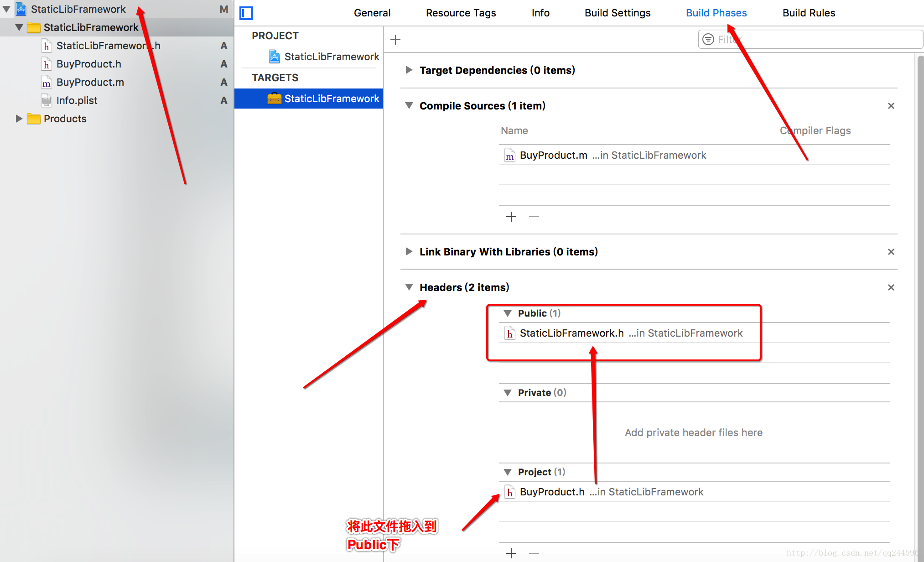Remove the Headers build phase
Viewport: 924px width, 562px height.
(891, 287)
